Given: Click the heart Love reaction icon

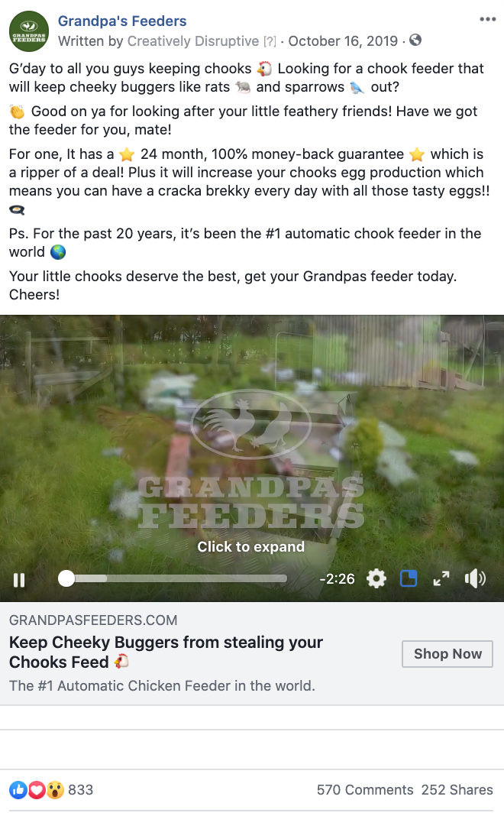Looking at the screenshot, I should click(x=37, y=790).
